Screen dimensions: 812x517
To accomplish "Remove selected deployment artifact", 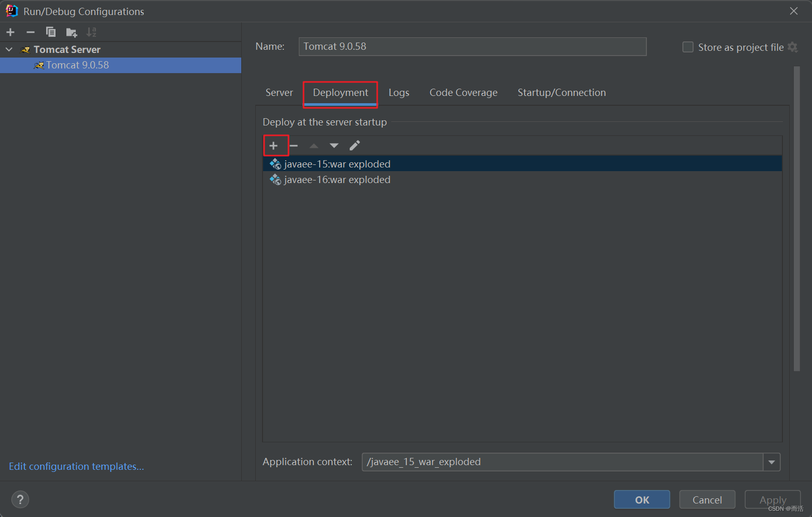I will click(x=294, y=146).
